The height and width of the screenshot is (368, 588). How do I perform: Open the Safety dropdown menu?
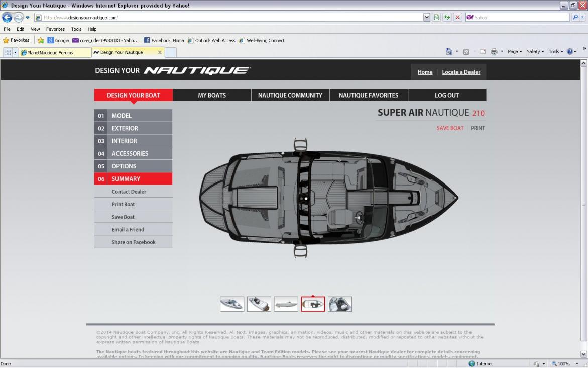(535, 51)
